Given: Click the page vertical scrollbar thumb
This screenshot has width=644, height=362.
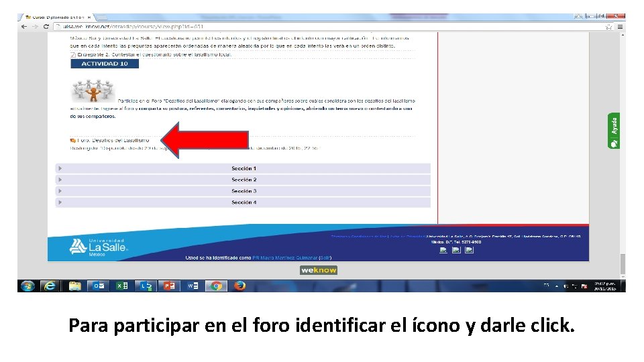Looking at the screenshot, I should click(x=623, y=264).
